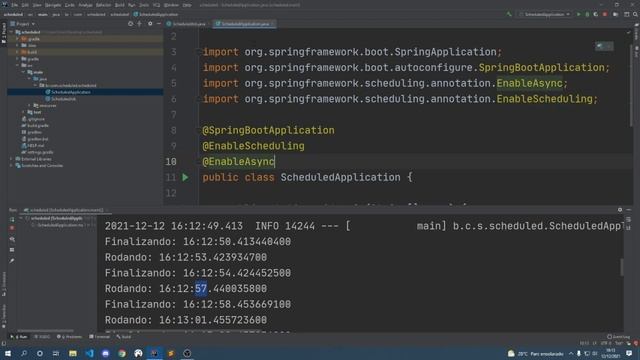This screenshot has width=640, height=360.
Task: Run the ScheduledApplication configuration with the green play icon
Action: point(578,14)
